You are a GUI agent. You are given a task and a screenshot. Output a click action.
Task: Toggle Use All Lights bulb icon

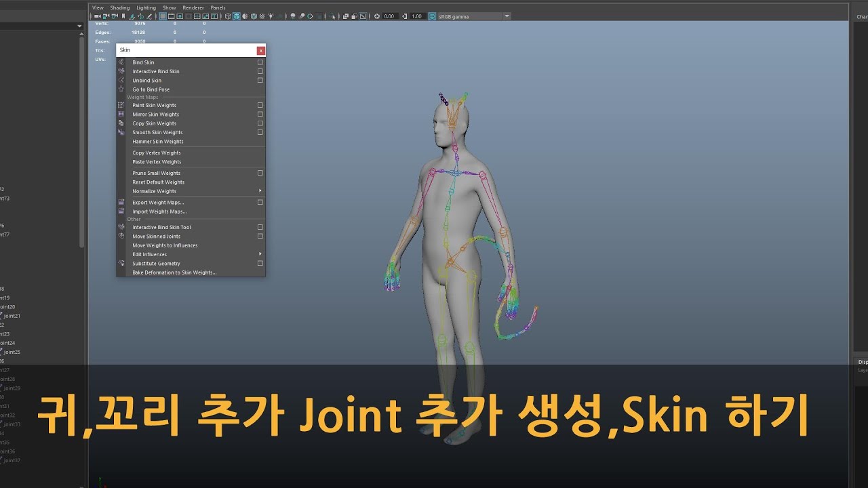(x=271, y=16)
